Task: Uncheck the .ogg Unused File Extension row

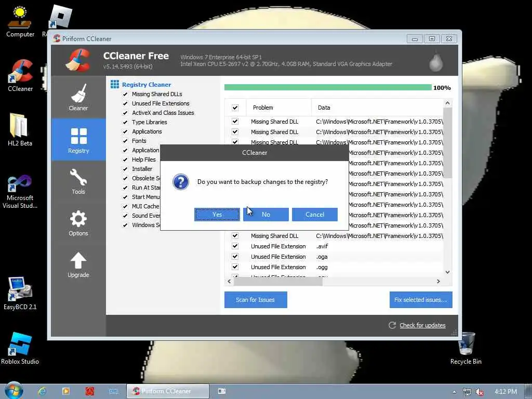Action: (235, 267)
